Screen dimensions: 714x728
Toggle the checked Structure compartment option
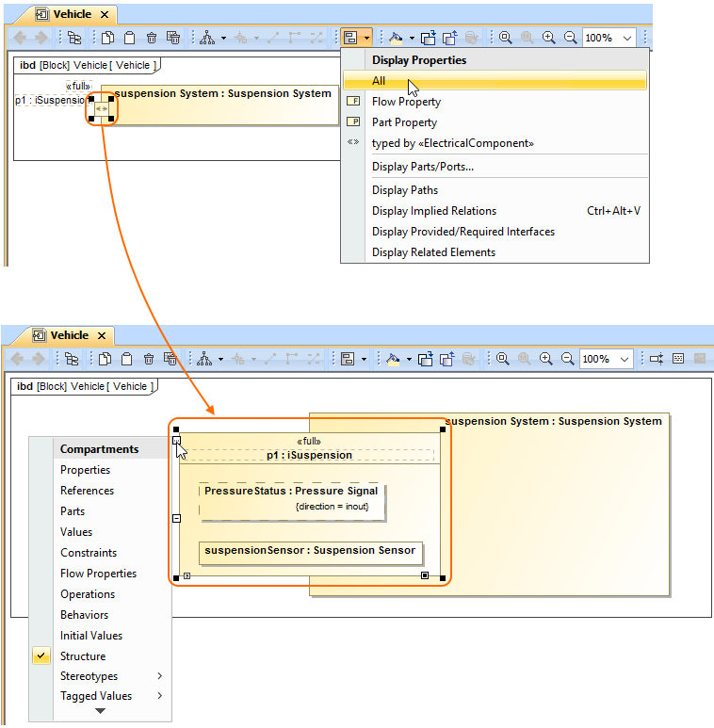pyautogui.click(x=83, y=656)
